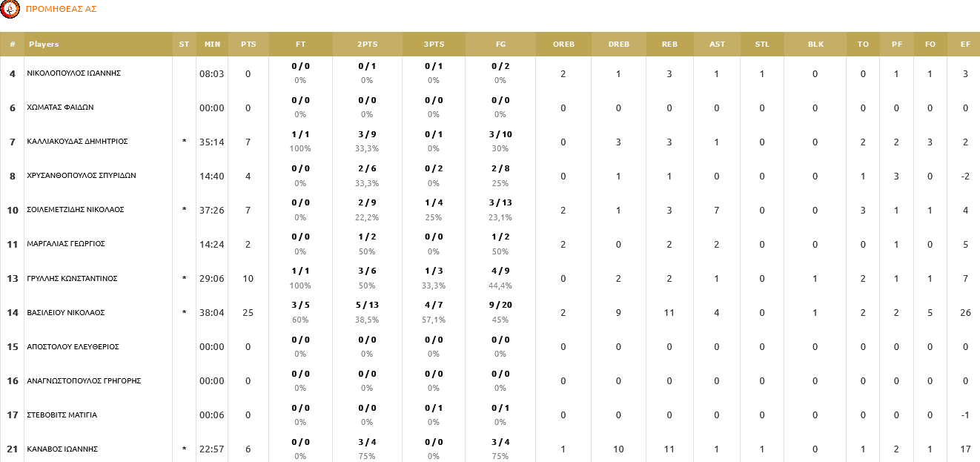Sort by the BLK column header
The height and width of the screenshot is (462, 980).
(815, 44)
